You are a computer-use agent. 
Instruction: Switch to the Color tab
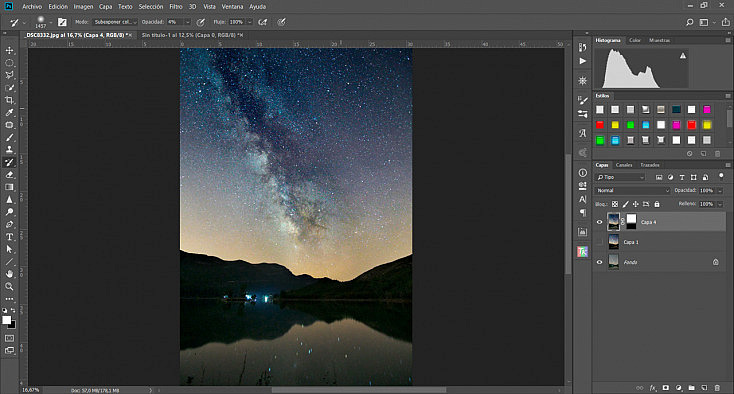[635, 40]
